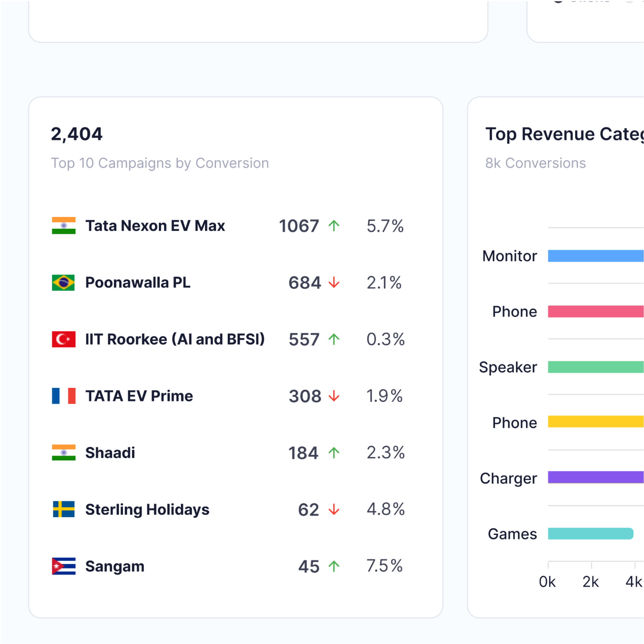Click the green up arrow next to 45
Image resolution: width=644 pixels, height=644 pixels.
[x=334, y=566]
